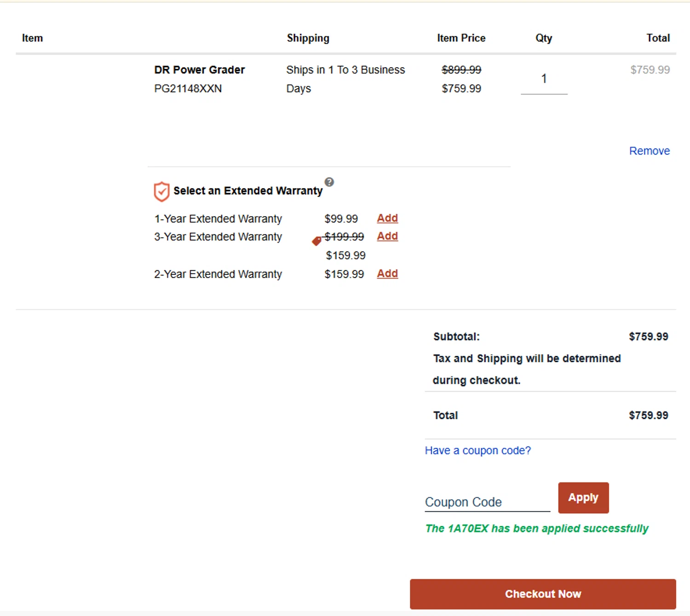The image size is (690, 616).
Task: Click the Item Price column header
Action: click(461, 38)
